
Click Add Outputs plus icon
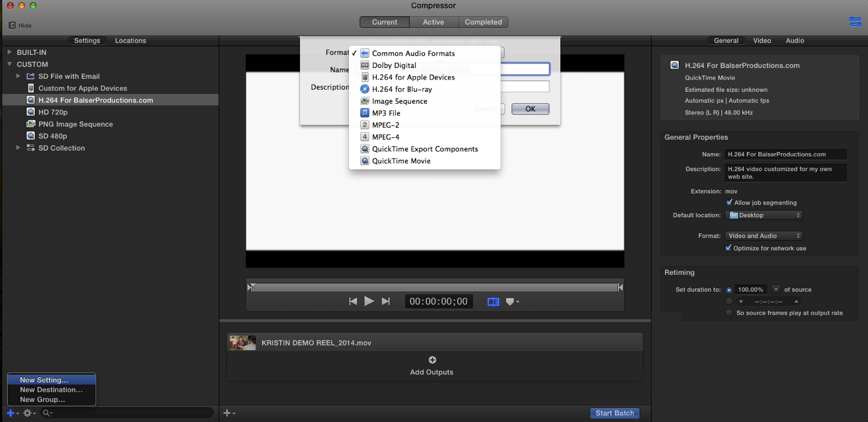(x=432, y=360)
